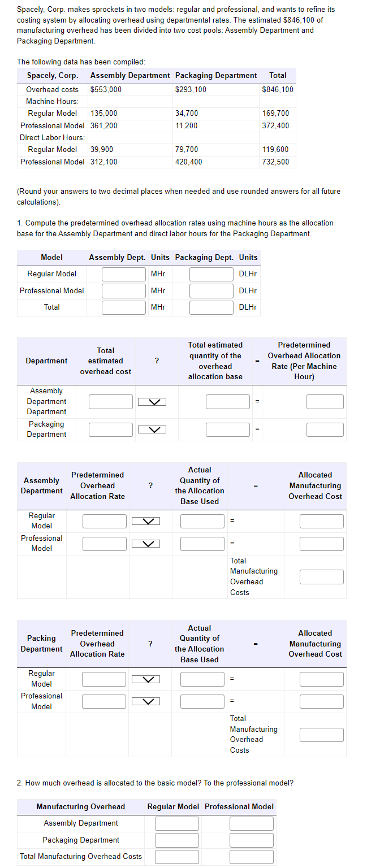
Task: Click the Packaging Department field under Professional Model column
Action: (251, 840)
